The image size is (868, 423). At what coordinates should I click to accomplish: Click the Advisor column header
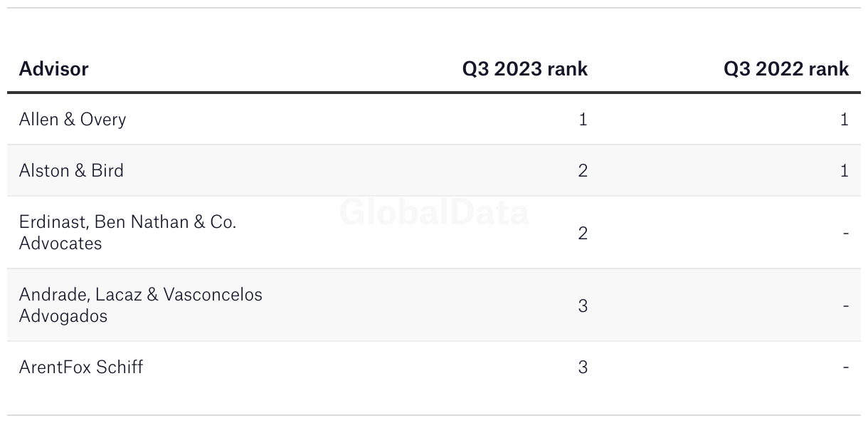54,69
